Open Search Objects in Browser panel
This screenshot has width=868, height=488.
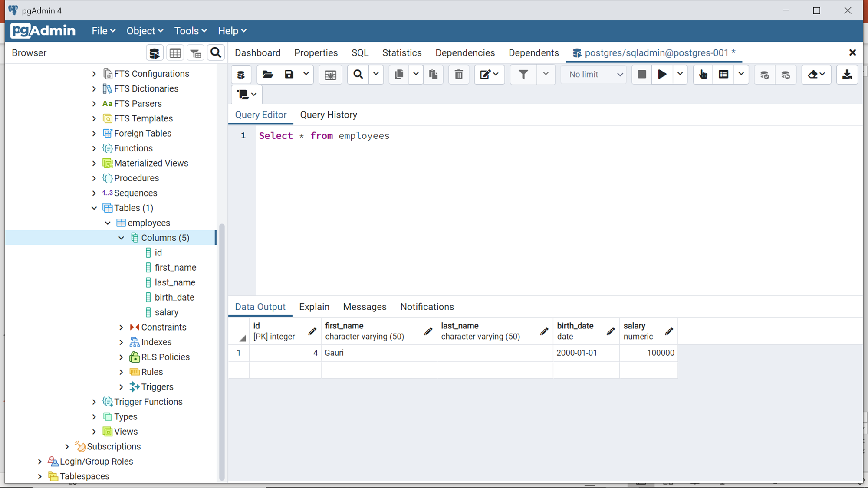(x=216, y=53)
